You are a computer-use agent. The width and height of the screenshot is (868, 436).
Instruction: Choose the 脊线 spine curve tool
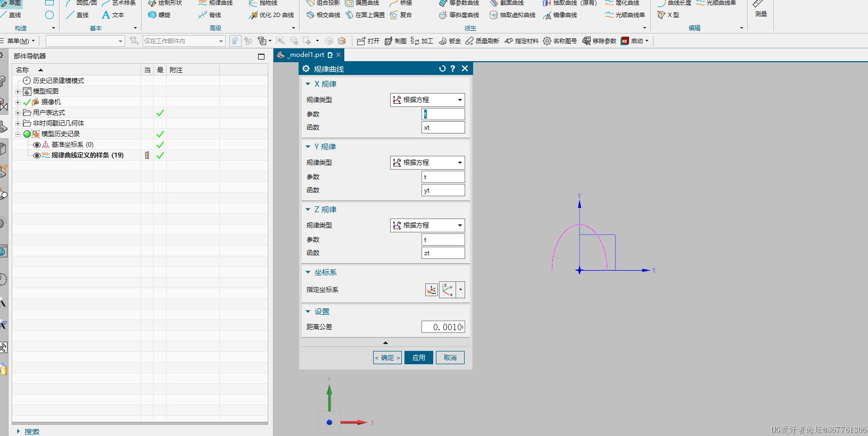click(x=210, y=15)
